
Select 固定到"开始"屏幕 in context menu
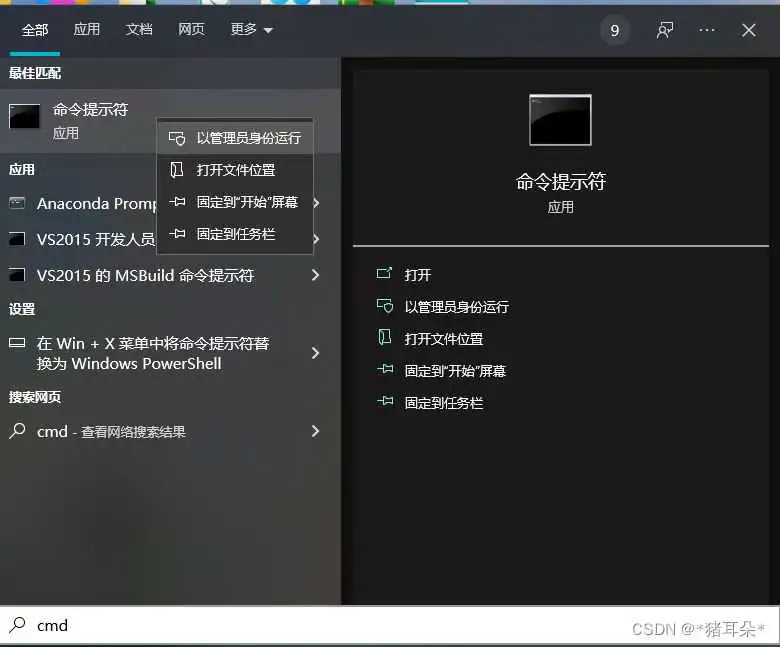[x=235, y=202]
